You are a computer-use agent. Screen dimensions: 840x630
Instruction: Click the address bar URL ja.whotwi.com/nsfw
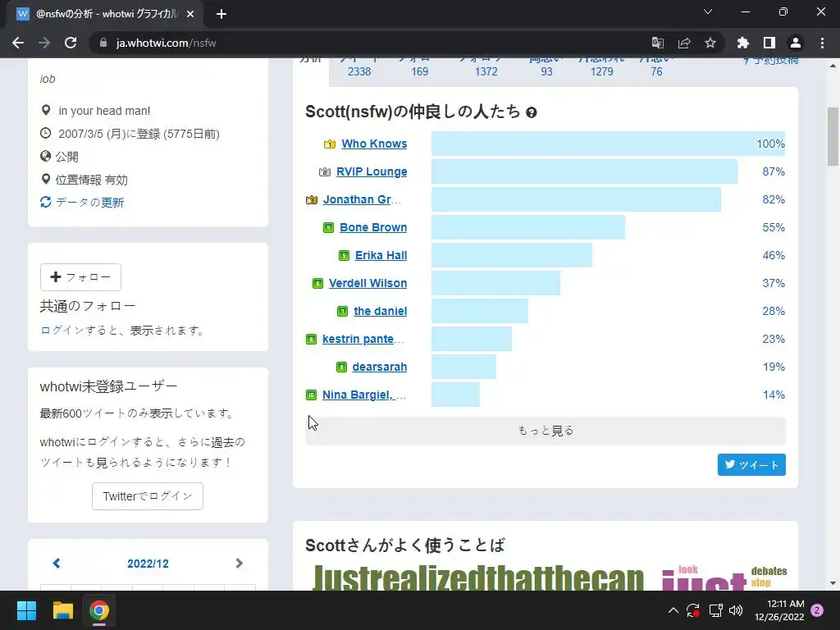coord(166,43)
